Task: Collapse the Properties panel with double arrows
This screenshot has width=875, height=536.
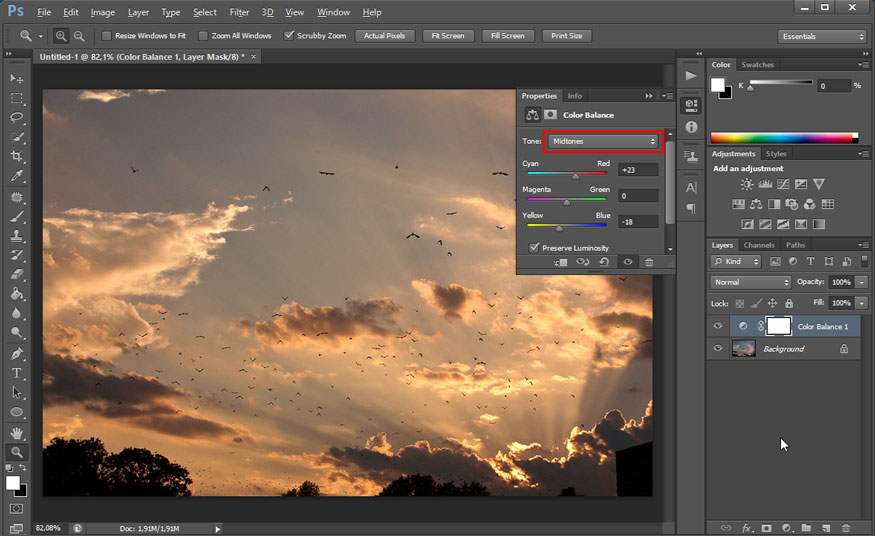Action: click(648, 96)
